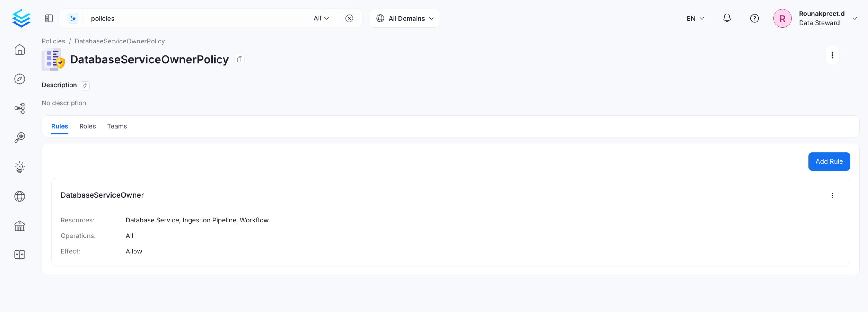Viewport: 868px width, 312px height.
Task: Open Govern via the bank icon
Action: pyautogui.click(x=20, y=226)
